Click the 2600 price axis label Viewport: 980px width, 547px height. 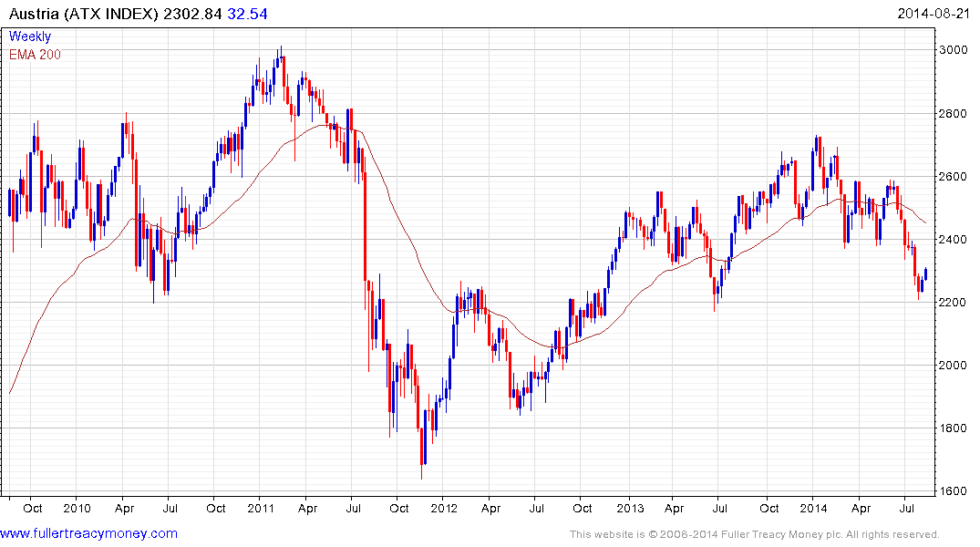coord(954,176)
